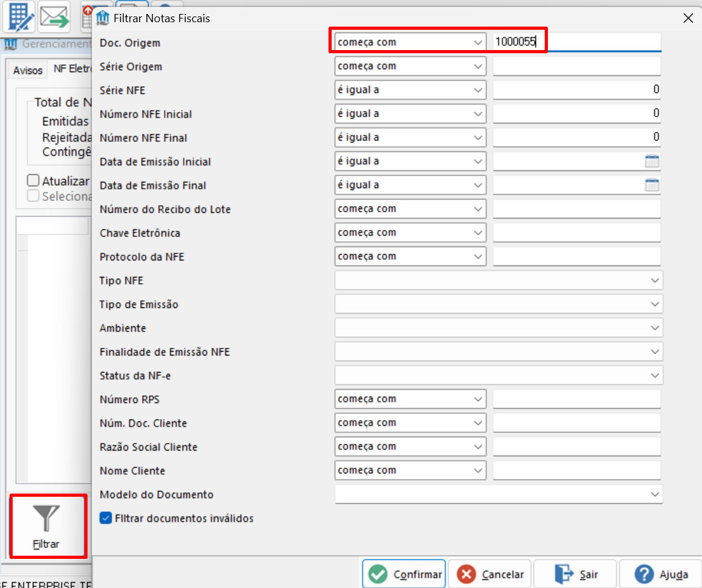Click the Razão Social Cliente value field

[576, 446]
